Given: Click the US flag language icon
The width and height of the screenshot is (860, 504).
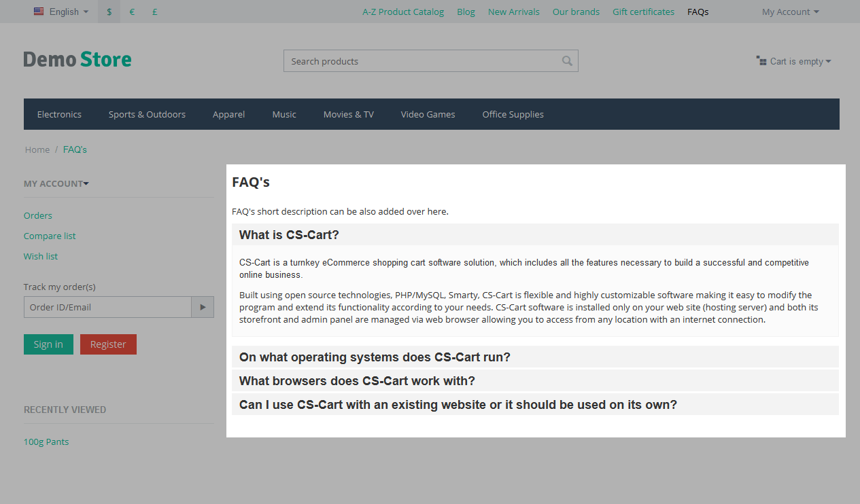Looking at the screenshot, I should click(x=39, y=12).
